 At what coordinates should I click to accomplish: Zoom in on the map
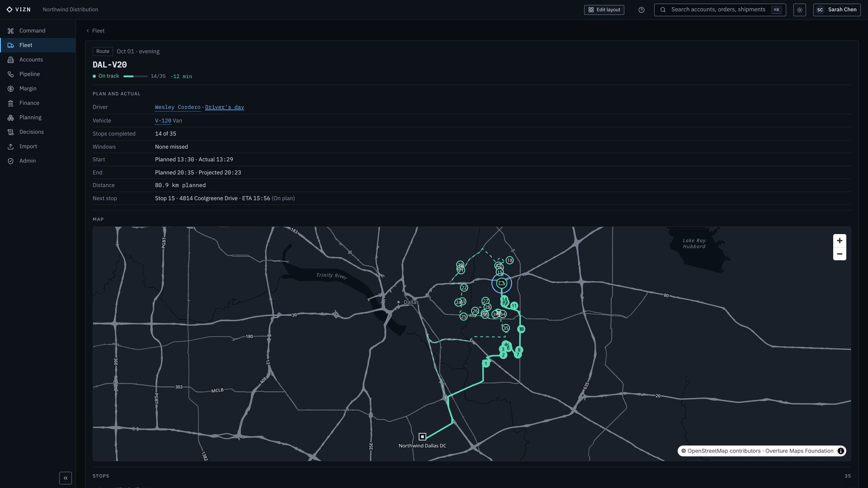pos(840,241)
